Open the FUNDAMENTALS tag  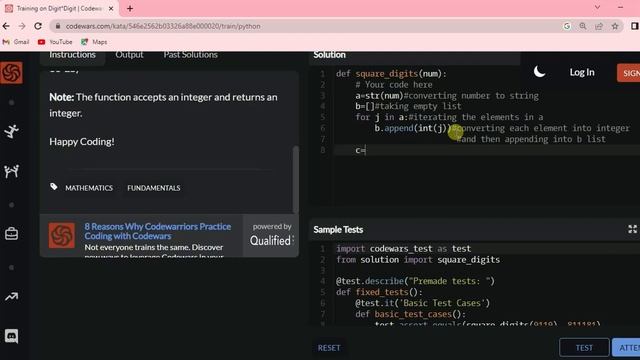153,188
